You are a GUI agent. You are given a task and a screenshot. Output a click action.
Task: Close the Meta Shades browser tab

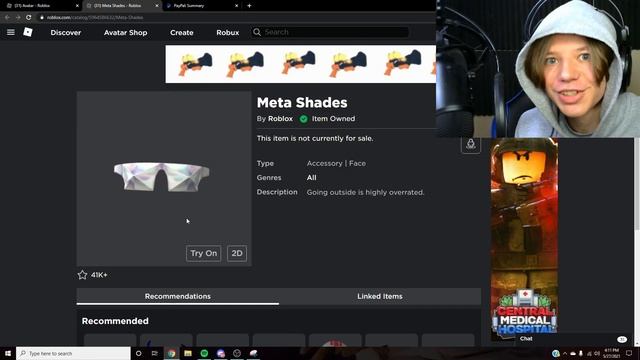coord(157,6)
